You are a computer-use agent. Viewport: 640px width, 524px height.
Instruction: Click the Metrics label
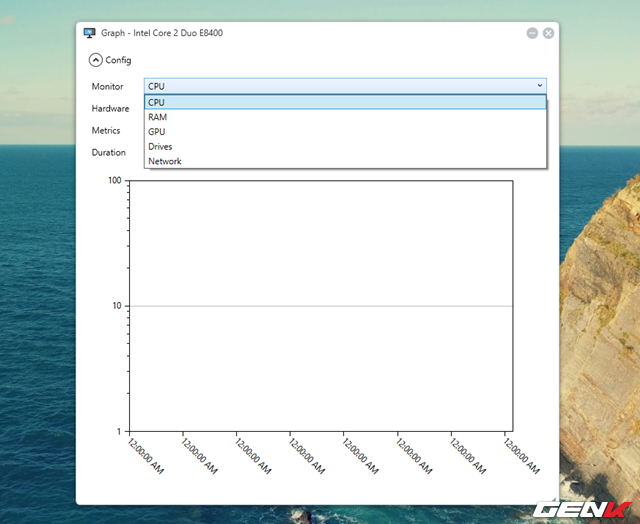[106, 131]
